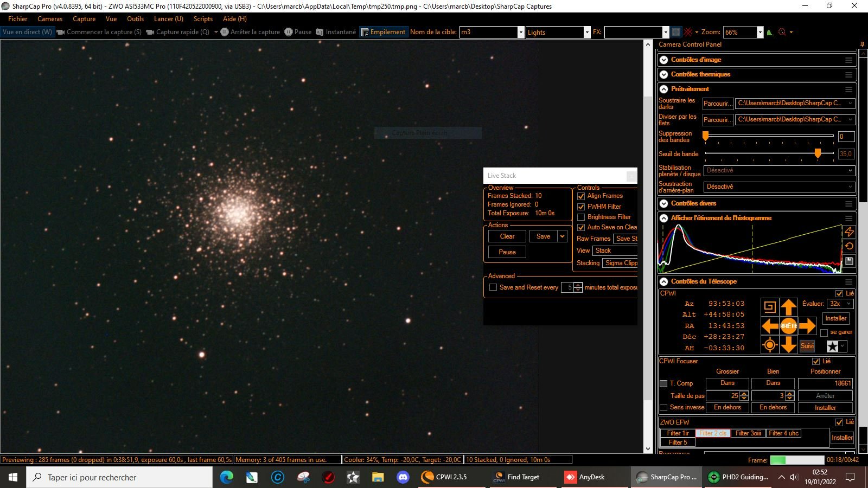Toggle the FWHM Filter checkbox
This screenshot has width=868, height=488.
tap(581, 207)
